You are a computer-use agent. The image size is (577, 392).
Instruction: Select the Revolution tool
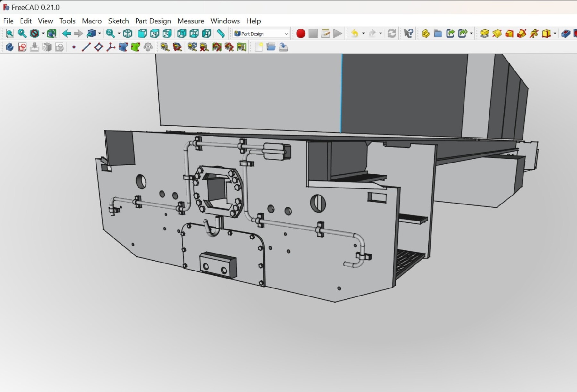pyautogui.click(x=497, y=33)
